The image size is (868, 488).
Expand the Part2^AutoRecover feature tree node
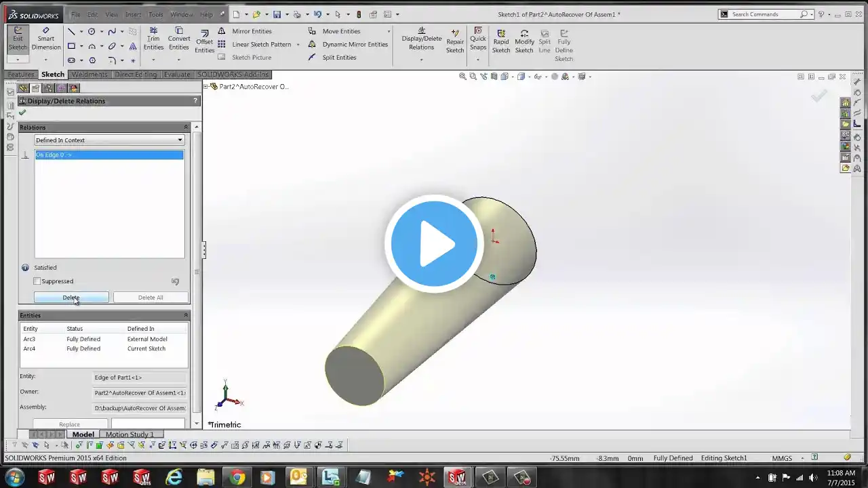click(205, 87)
